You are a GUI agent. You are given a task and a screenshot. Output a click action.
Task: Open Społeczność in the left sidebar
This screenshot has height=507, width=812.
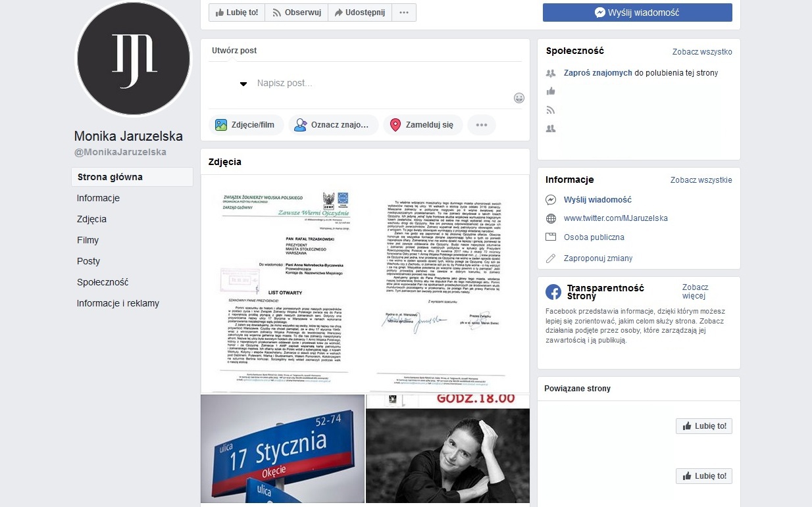103,282
